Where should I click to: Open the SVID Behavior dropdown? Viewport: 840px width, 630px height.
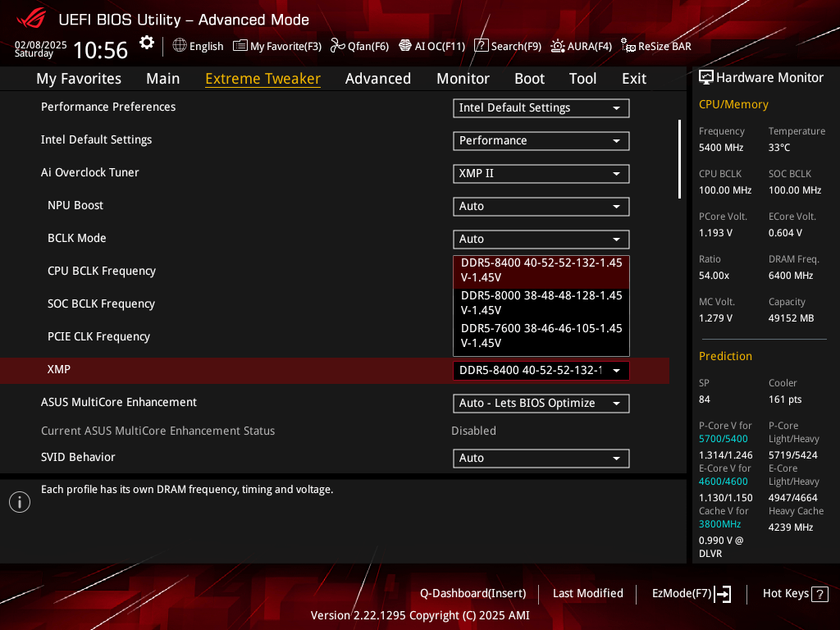[541, 458]
